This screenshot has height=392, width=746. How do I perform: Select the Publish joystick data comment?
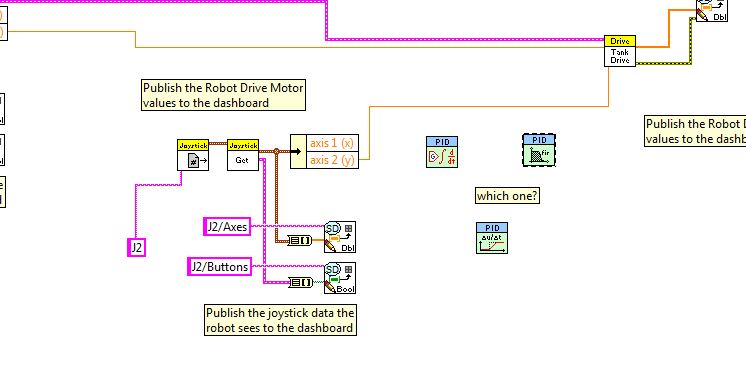[x=280, y=320]
